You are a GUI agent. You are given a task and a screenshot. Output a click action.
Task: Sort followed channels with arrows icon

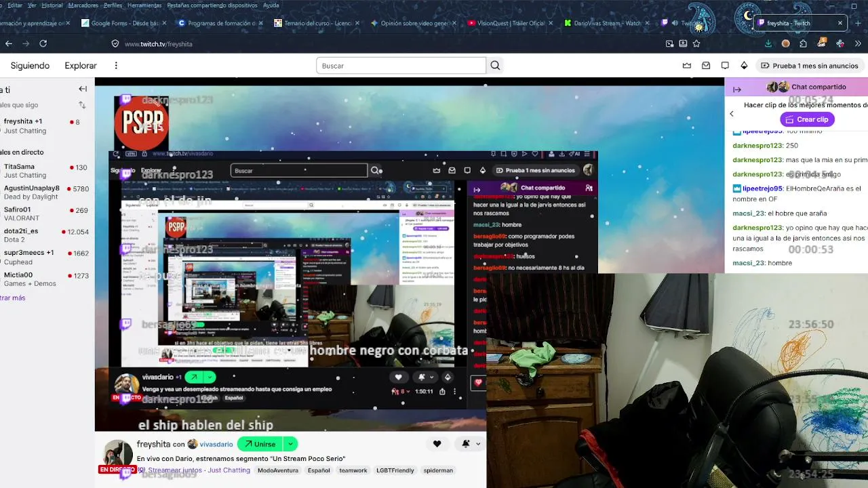(x=83, y=105)
